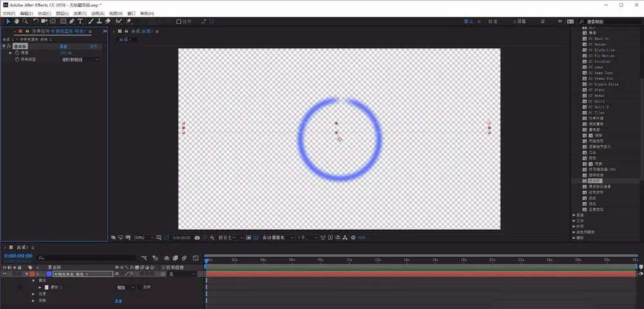
Task: Open resolution 四分之一 dropdown
Action: click(231, 238)
